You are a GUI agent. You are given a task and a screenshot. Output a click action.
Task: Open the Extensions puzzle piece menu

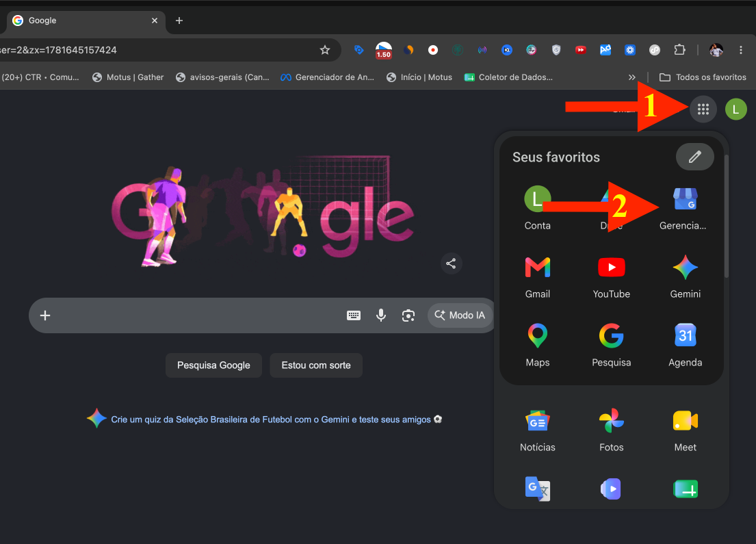tap(679, 50)
